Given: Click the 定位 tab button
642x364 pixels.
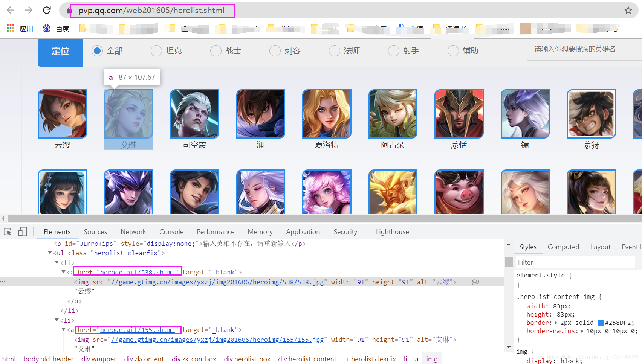Looking at the screenshot, I should pos(60,52).
